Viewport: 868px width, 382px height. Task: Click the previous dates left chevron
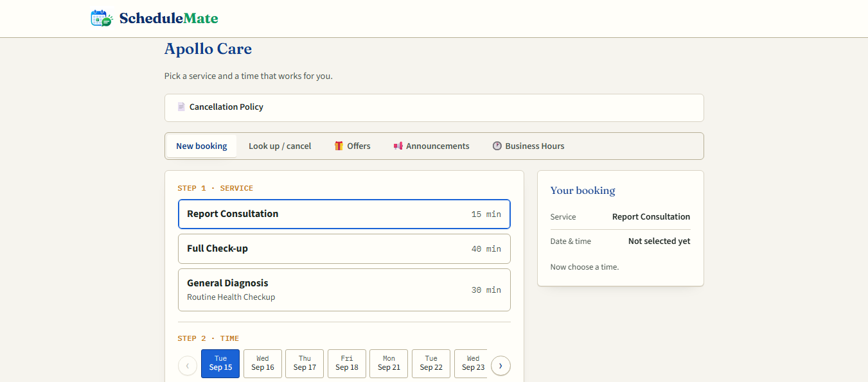pos(188,365)
